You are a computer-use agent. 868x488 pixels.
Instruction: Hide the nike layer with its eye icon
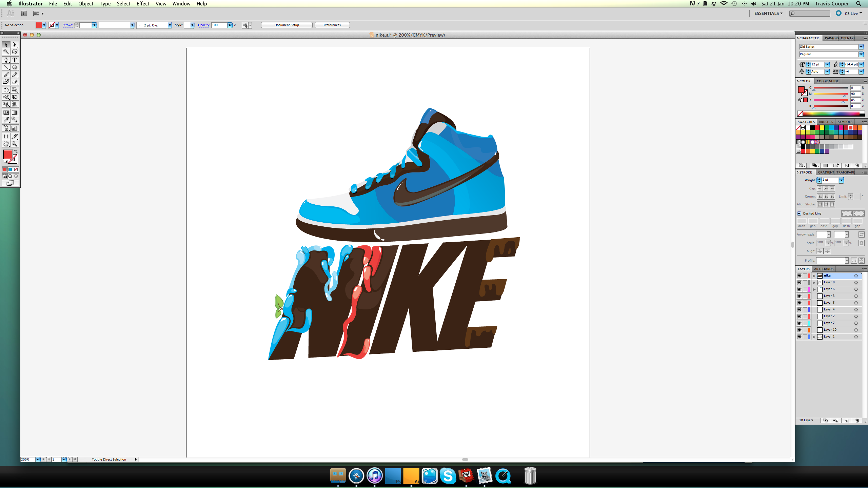799,276
